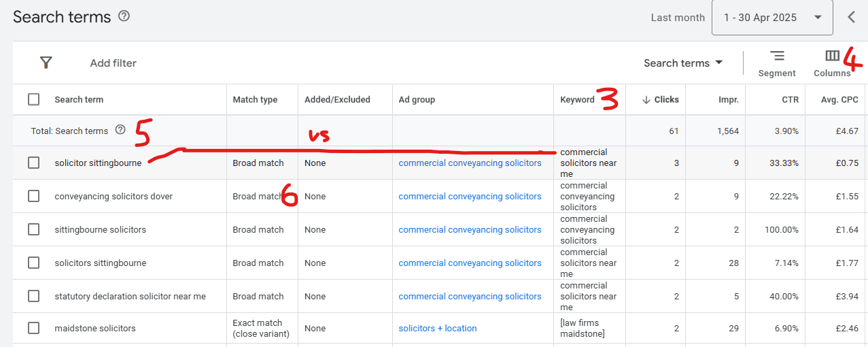Screen dimensions: 868x347
Task: Click the statutory declaration solicitor near me text
Action: click(130, 296)
